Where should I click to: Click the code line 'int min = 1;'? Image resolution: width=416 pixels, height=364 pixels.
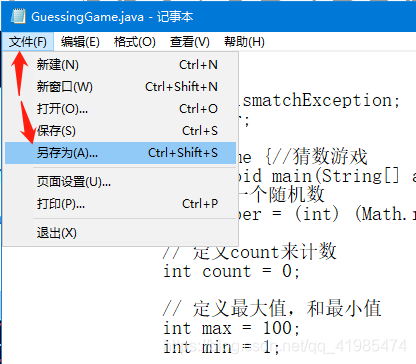pyautogui.click(x=221, y=347)
